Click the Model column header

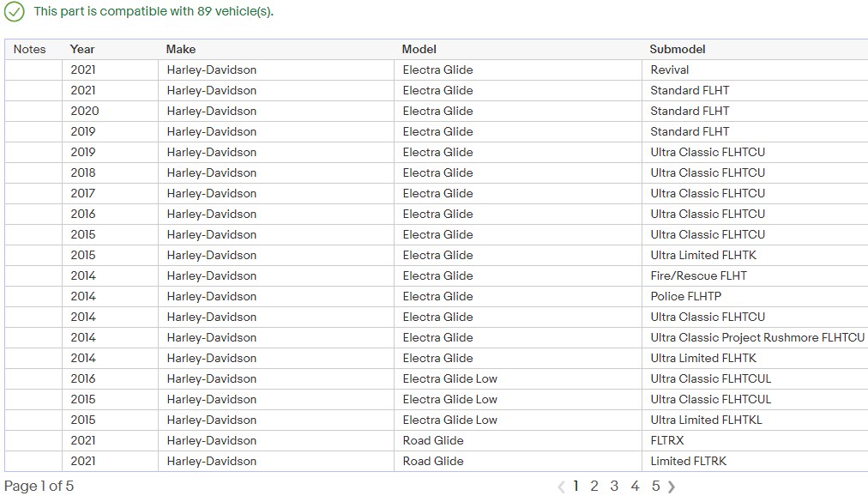point(419,49)
